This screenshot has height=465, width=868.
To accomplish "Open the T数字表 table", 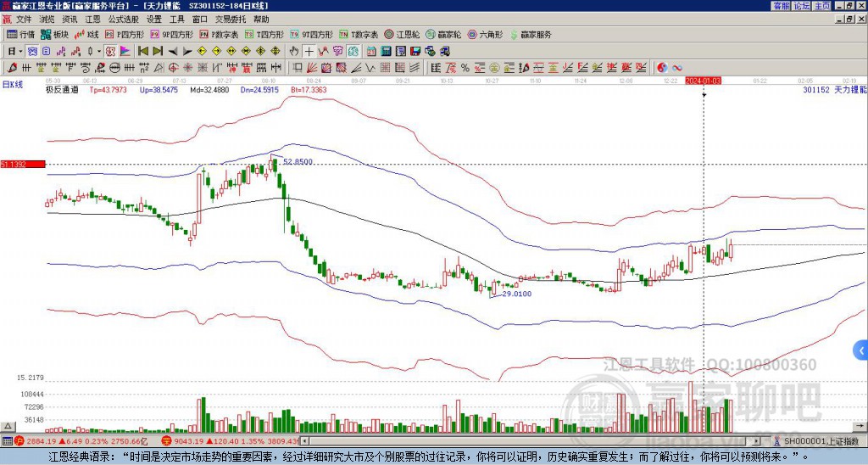I will [359, 34].
